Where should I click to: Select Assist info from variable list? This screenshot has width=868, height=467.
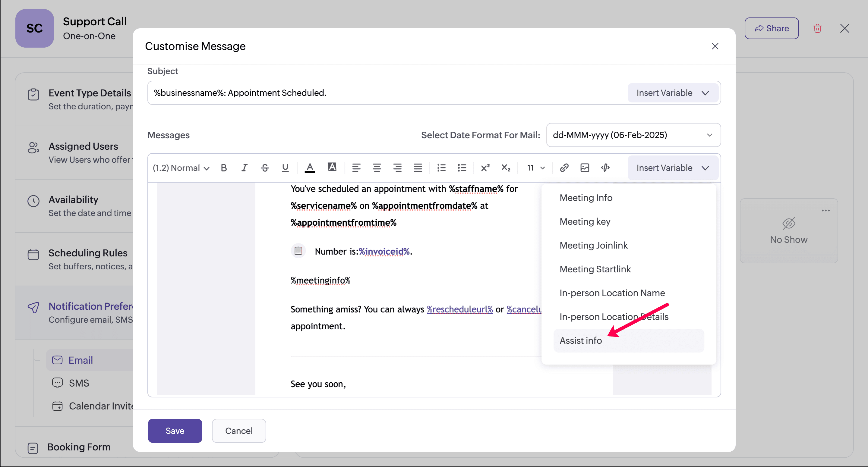coord(581,340)
